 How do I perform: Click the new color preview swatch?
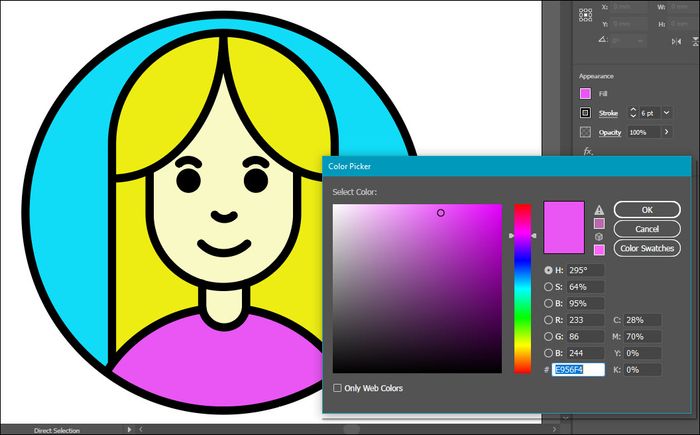click(564, 227)
